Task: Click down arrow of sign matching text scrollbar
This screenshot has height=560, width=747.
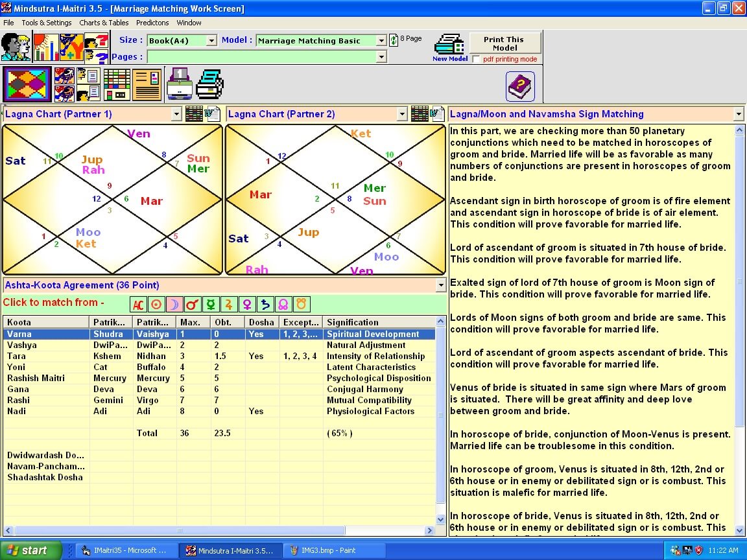Action: (x=739, y=530)
